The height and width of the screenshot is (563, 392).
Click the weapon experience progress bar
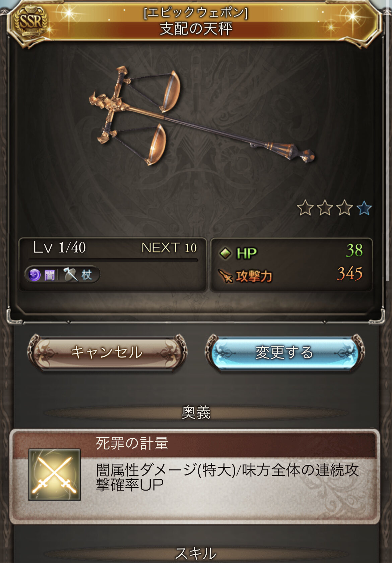113,260
